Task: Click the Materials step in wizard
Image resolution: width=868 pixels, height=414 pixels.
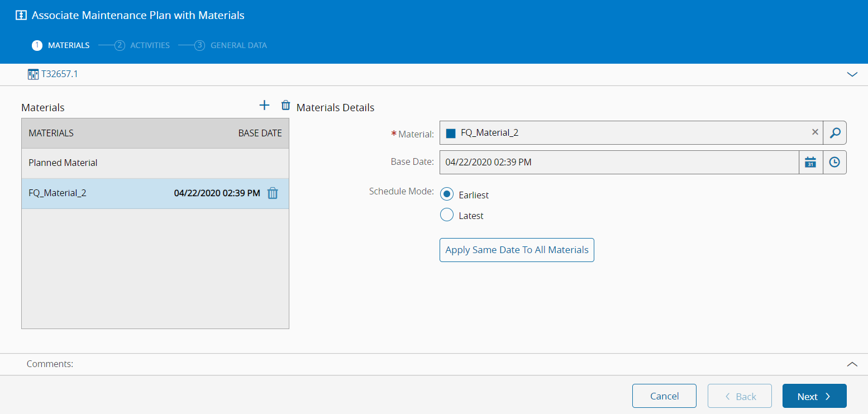Action: (68, 45)
